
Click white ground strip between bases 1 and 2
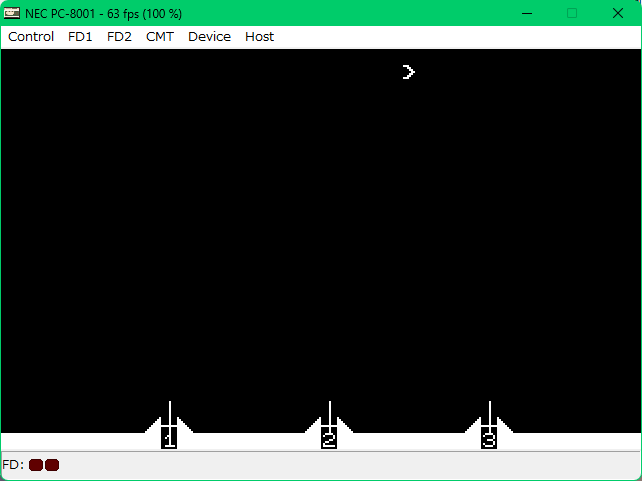tap(249, 441)
